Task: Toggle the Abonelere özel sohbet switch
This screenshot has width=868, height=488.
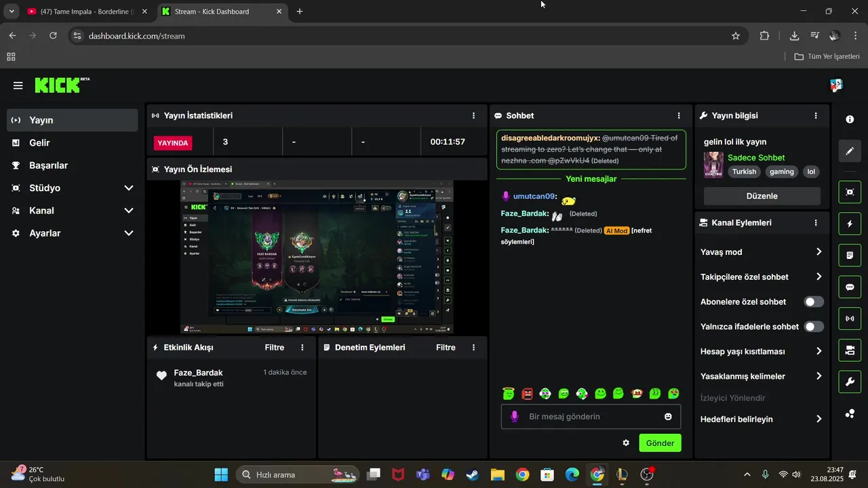Action: 814,302
